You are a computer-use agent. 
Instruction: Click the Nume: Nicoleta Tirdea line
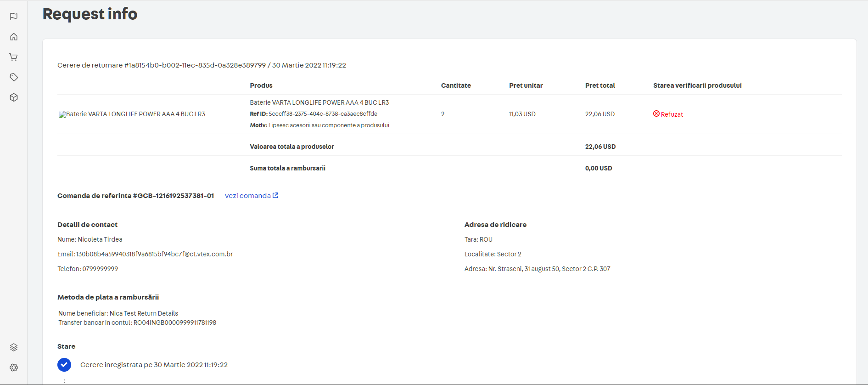pos(90,239)
